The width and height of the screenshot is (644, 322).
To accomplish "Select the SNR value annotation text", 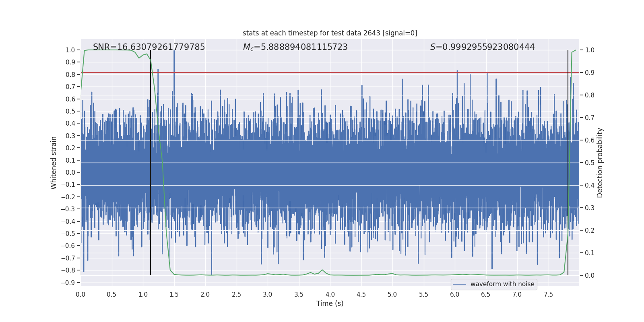I will pos(149,47).
